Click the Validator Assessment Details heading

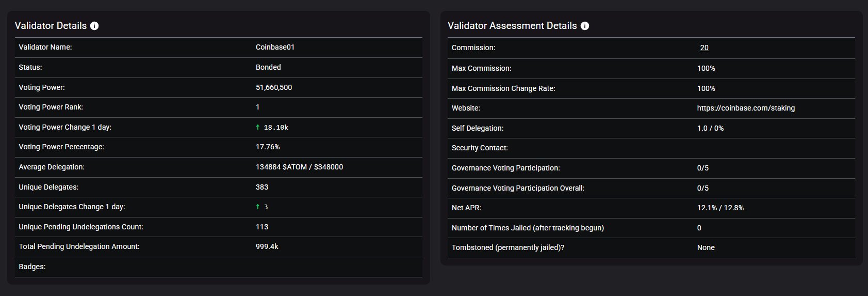pos(512,26)
